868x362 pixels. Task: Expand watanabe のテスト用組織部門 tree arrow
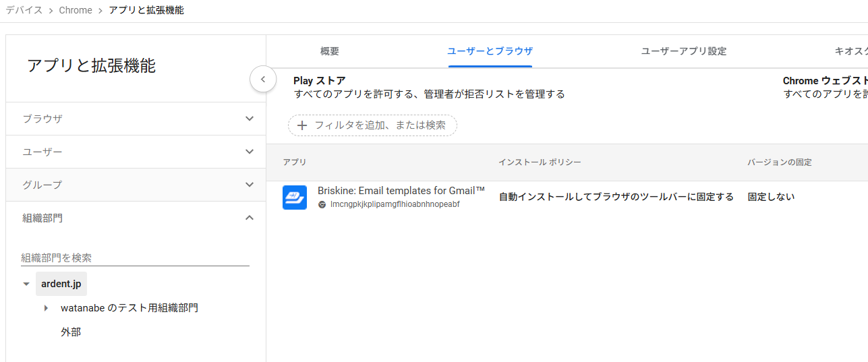pos(46,308)
